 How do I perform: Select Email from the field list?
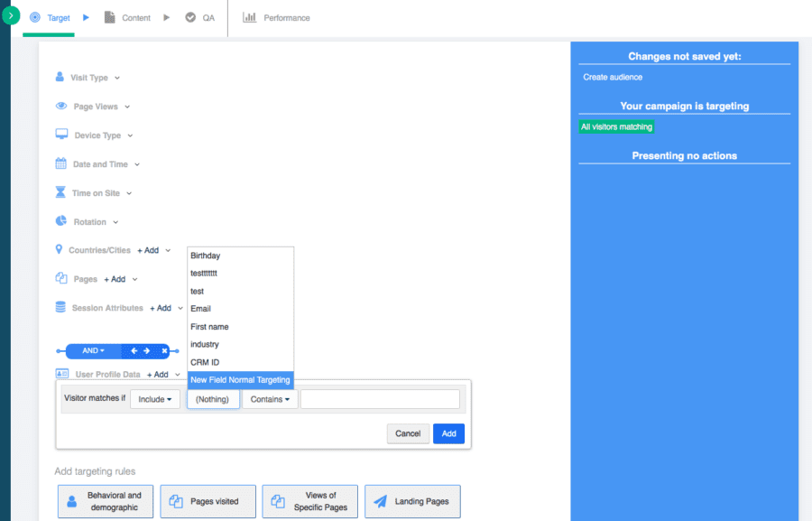[x=200, y=309]
